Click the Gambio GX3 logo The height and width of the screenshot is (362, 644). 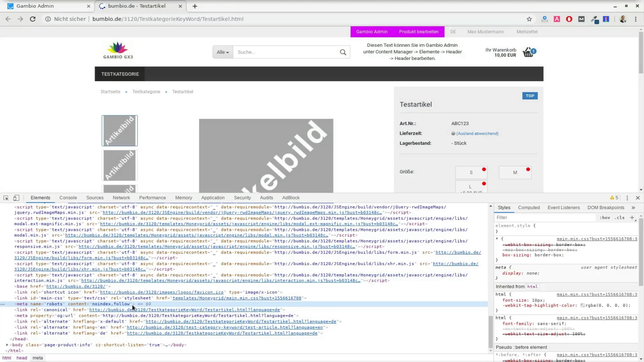[118, 50]
